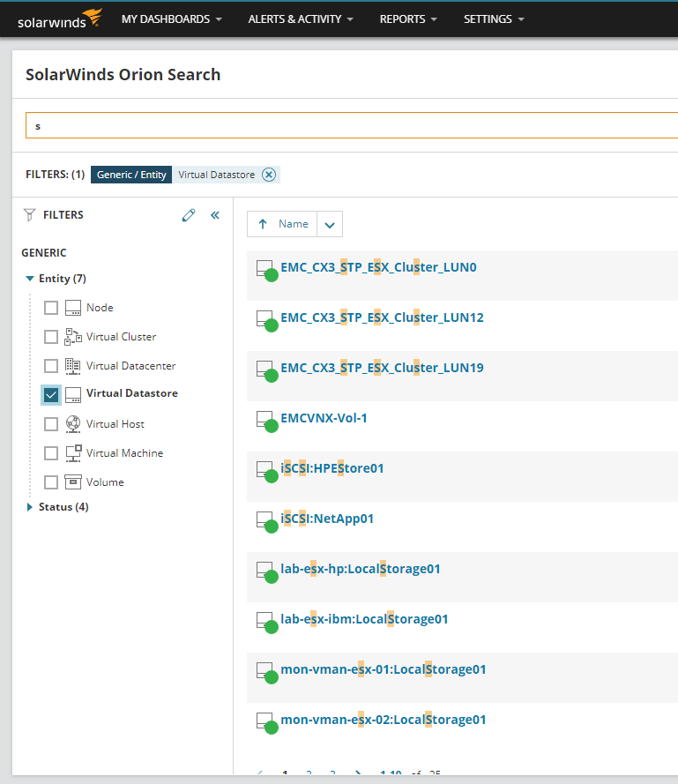The height and width of the screenshot is (784, 678).
Task: Open the sort field dropdown arrow
Action: [330, 224]
